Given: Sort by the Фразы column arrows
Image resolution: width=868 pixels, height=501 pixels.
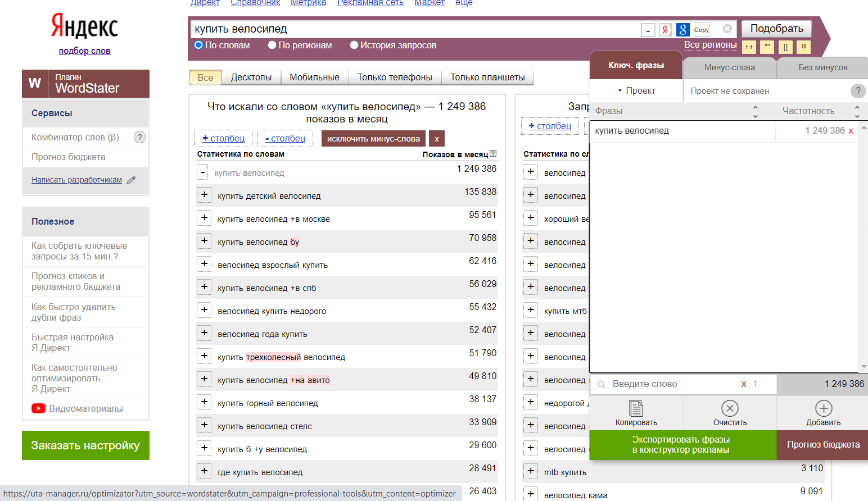Looking at the screenshot, I should pyautogui.click(x=755, y=111).
